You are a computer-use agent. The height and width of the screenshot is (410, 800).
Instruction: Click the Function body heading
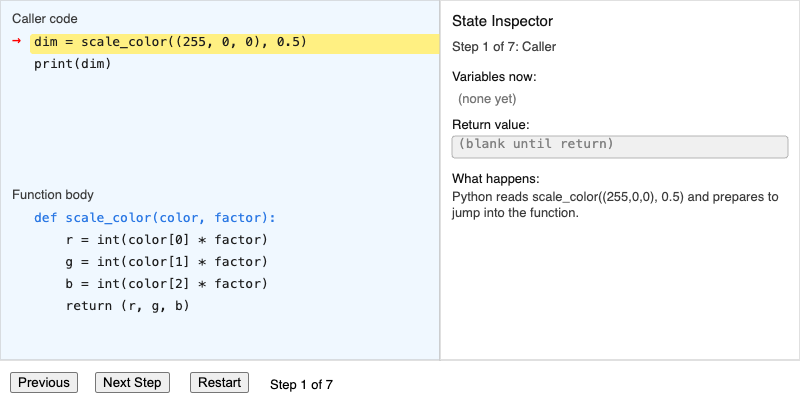click(53, 195)
